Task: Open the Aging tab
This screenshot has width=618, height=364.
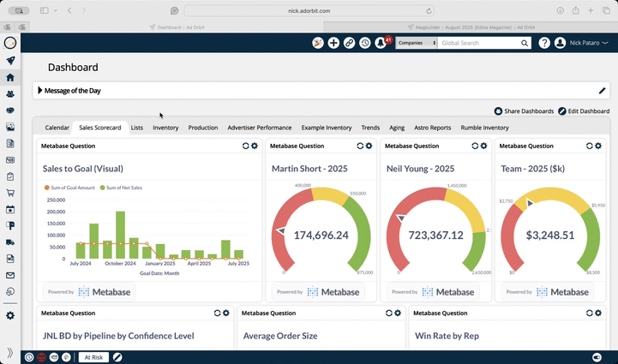Action: 397,128
